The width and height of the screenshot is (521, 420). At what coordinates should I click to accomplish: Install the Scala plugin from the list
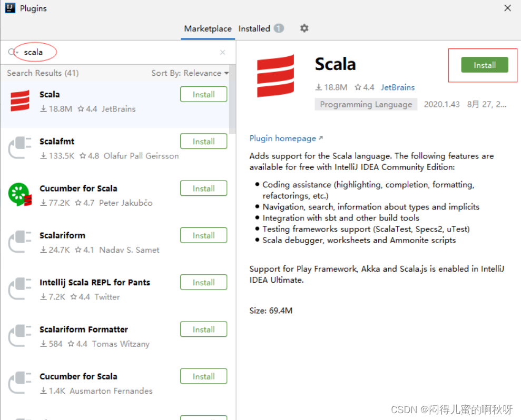point(204,95)
